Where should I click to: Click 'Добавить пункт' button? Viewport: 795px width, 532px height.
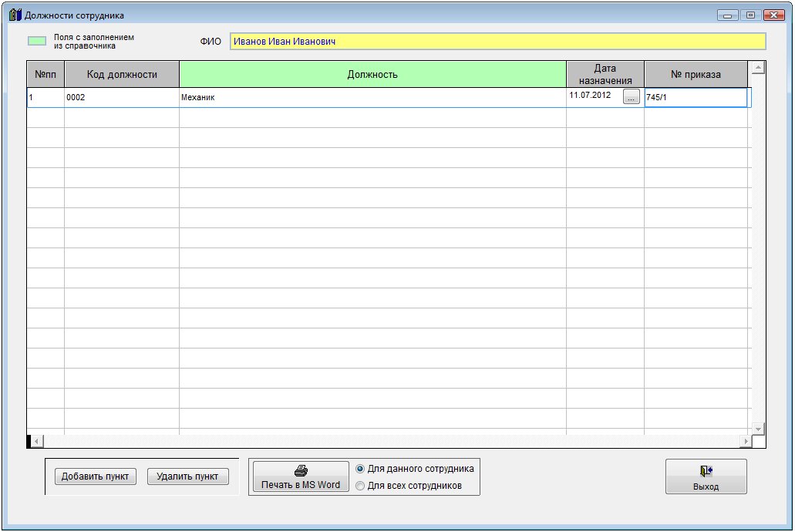96,476
